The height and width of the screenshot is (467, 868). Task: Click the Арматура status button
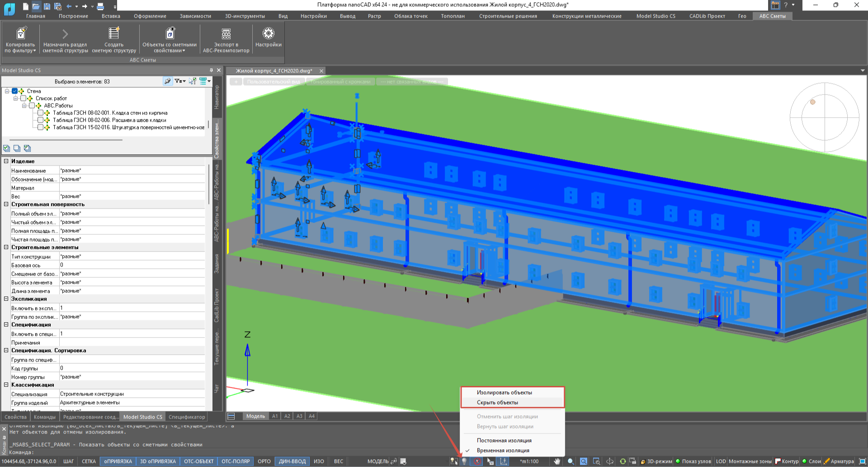point(839,461)
